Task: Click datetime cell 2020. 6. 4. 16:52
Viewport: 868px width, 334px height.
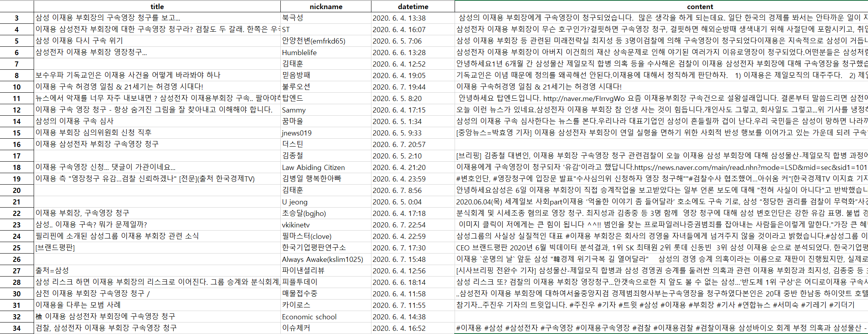Action: pyautogui.click(x=413, y=328)
